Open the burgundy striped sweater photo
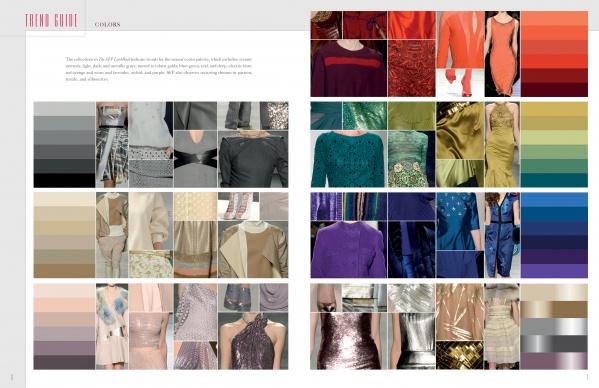 click(x=348, y=68)
